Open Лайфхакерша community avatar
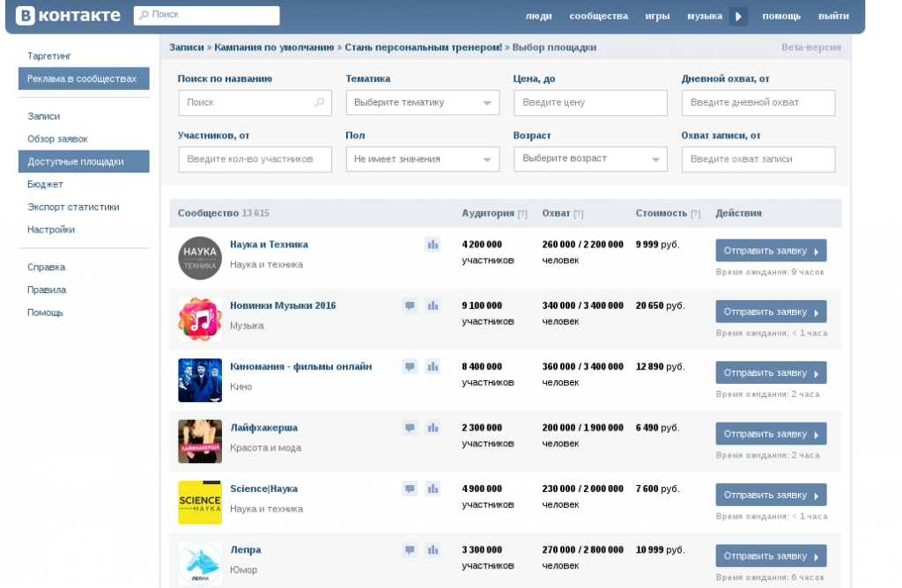The height and width of the screenshot is (588, 902). pyautogui.click(x=200, y=441)
